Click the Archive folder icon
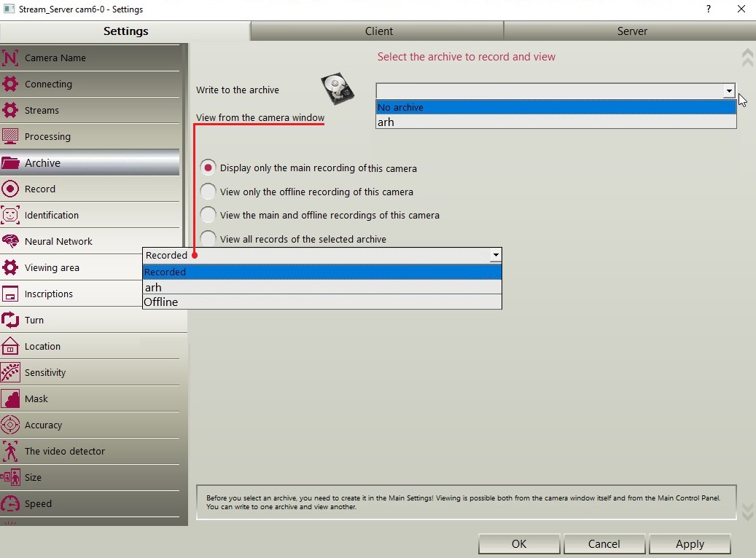 10,163
